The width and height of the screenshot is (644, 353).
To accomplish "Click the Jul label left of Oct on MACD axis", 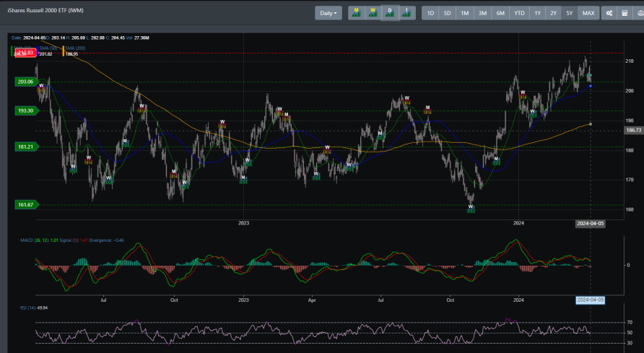I will point(103,300).
